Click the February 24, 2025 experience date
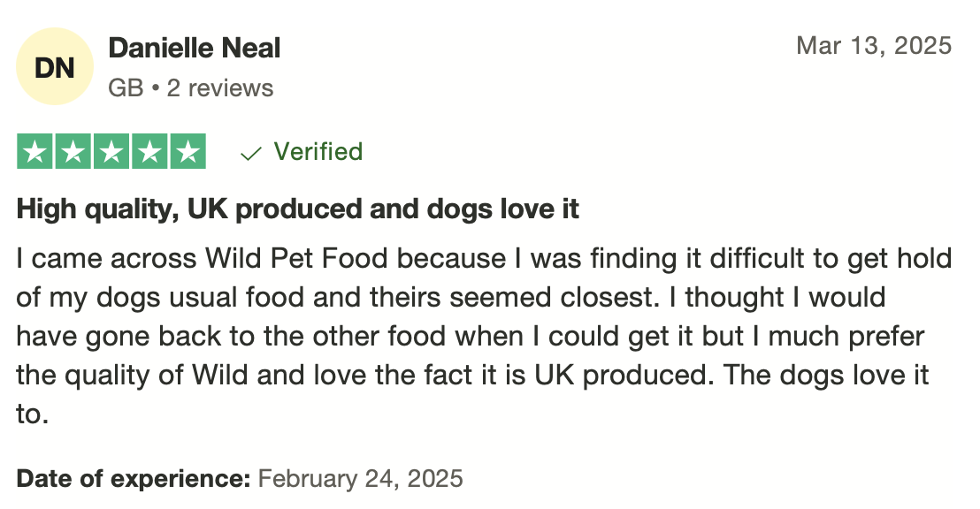 click(x=360, y=479)
